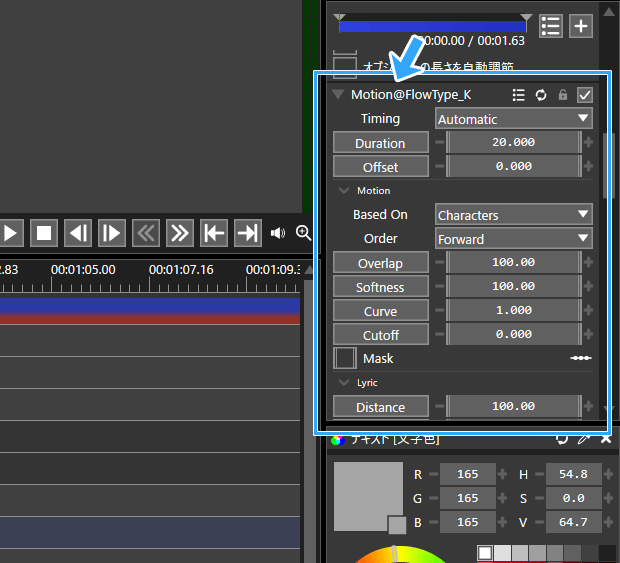Click the Mask options dots icon
Viewport: 620px width, 563px height.
point(581,358)
